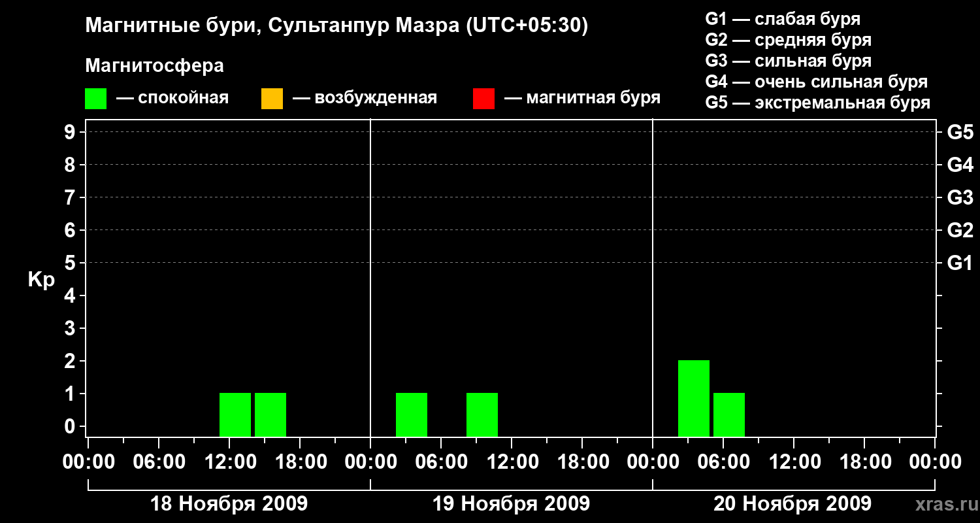Click the green 'спокойная' legend swatch
Screen dimensions: 980x523
(x=95, y=98)
